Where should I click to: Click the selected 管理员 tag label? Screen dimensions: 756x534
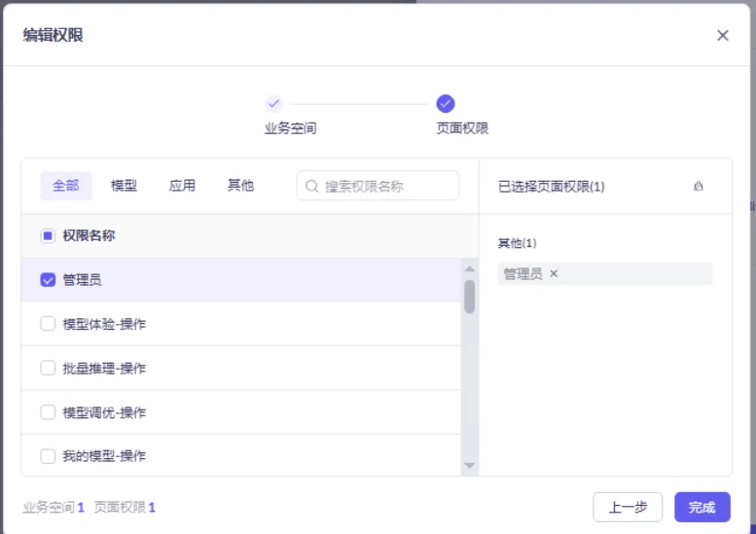522,273
